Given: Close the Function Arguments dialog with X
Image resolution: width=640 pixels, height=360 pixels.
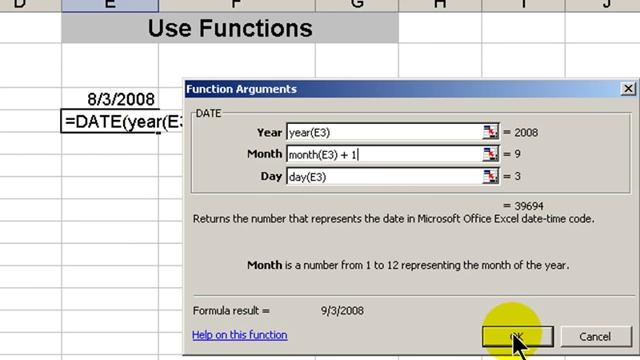Looking at the screenshot, I should click(628, 89).
